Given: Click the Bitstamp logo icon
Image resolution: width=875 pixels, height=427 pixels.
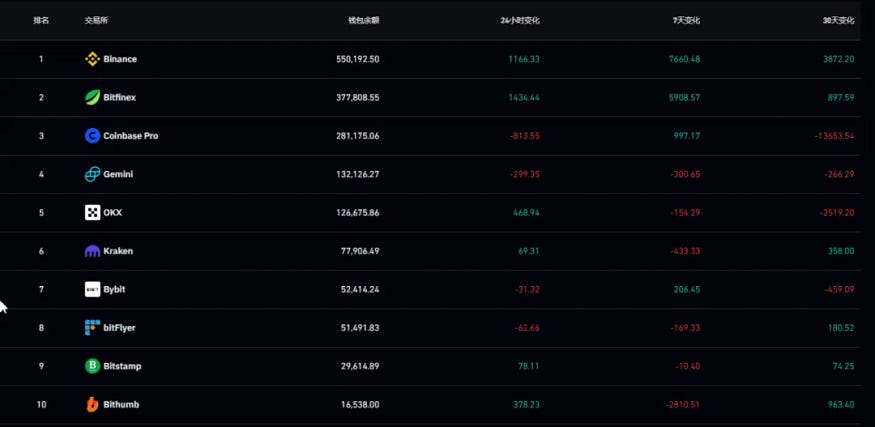Looking at the screenshot, I should [93, 366].
